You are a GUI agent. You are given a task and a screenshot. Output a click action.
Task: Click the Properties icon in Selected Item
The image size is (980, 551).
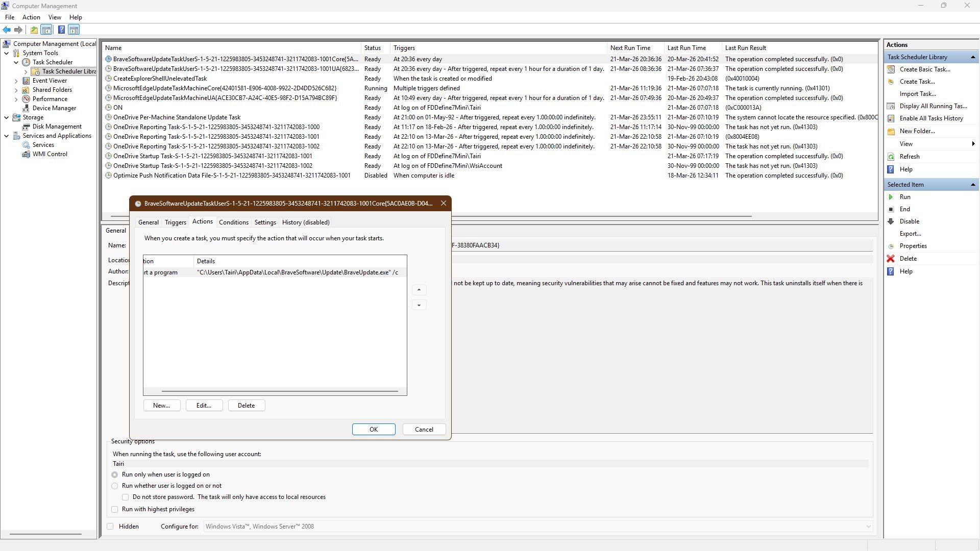(x=891, y=246)
